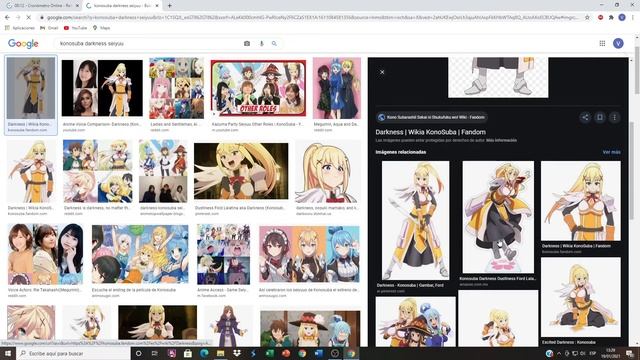Open the Chrome three-dot menu
The width and height of the screenshot is (640, 360).
click(x=633, y=18)
